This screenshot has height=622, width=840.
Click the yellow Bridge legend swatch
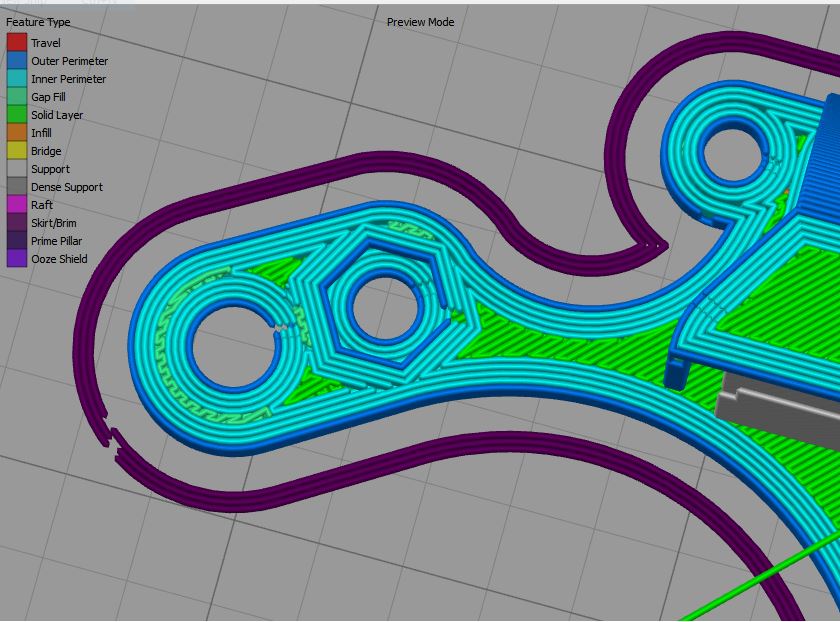(16, 151)
